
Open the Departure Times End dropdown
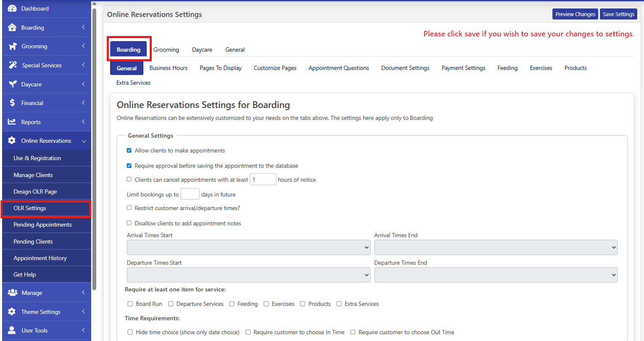tap(495, 275)
